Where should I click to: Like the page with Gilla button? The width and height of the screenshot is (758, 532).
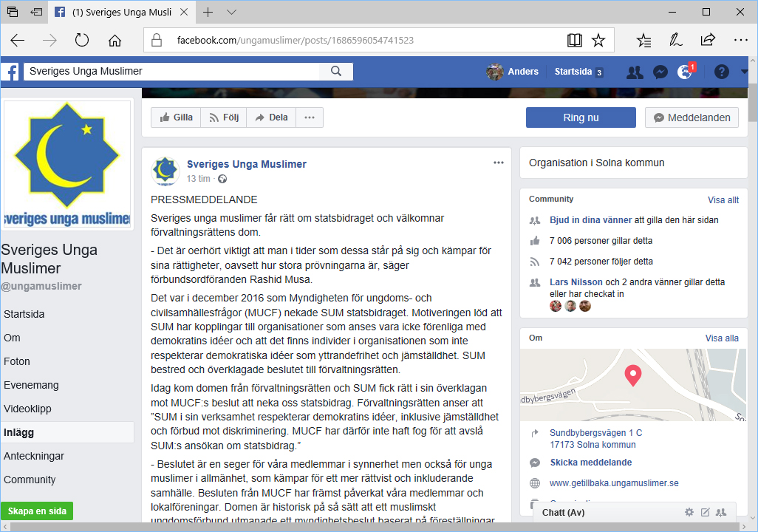point(176,117)
